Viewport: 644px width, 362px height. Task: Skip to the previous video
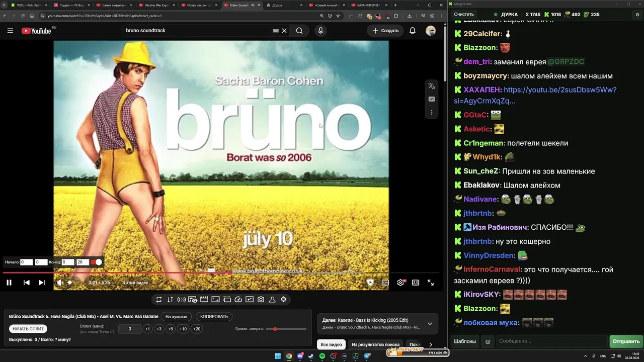(x=27, y=283)
